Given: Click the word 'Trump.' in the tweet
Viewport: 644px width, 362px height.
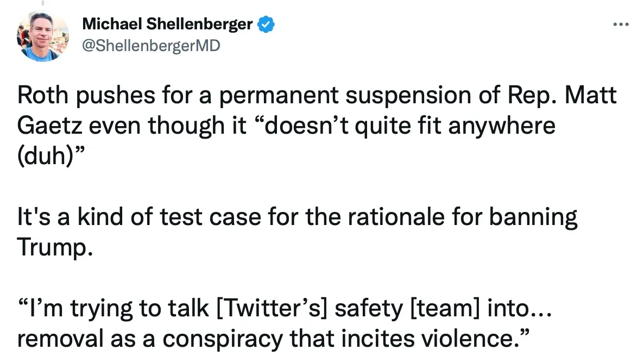Looking at the screenshot, I should pos(55,247).
